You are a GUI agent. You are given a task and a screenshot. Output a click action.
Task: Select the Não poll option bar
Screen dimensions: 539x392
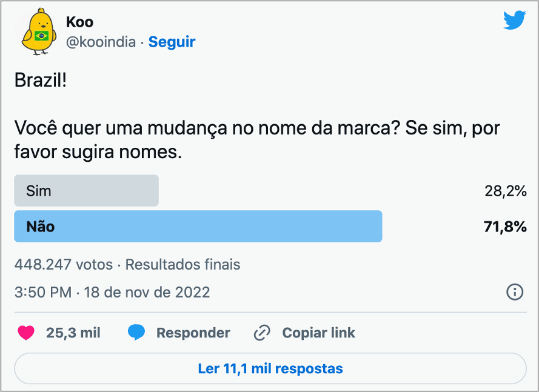pos(198,227)
